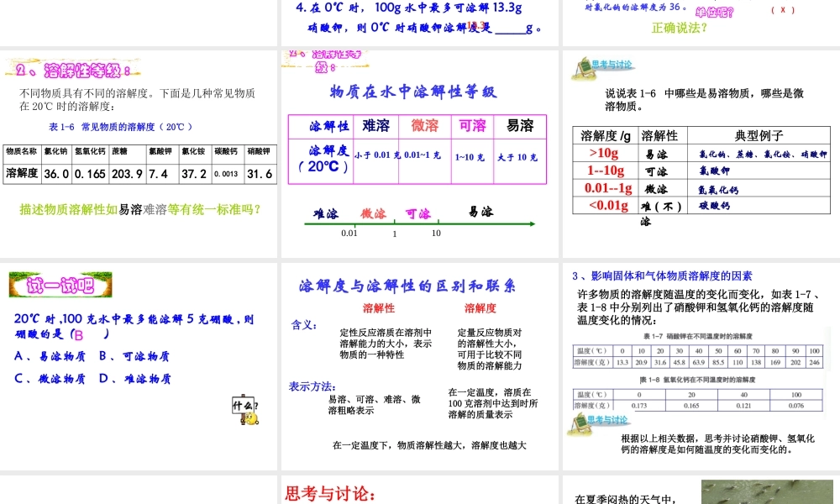Click the green 描述物质溶解性 question line
The width and height of the screenshot is (840, 504).
point(139,209)
